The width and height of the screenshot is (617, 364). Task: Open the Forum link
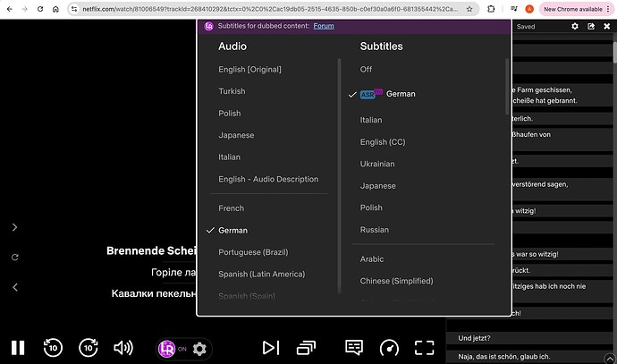pos(324,26)
